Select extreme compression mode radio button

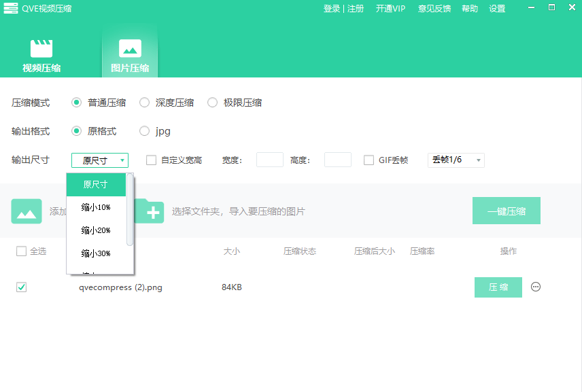[213, 103]
